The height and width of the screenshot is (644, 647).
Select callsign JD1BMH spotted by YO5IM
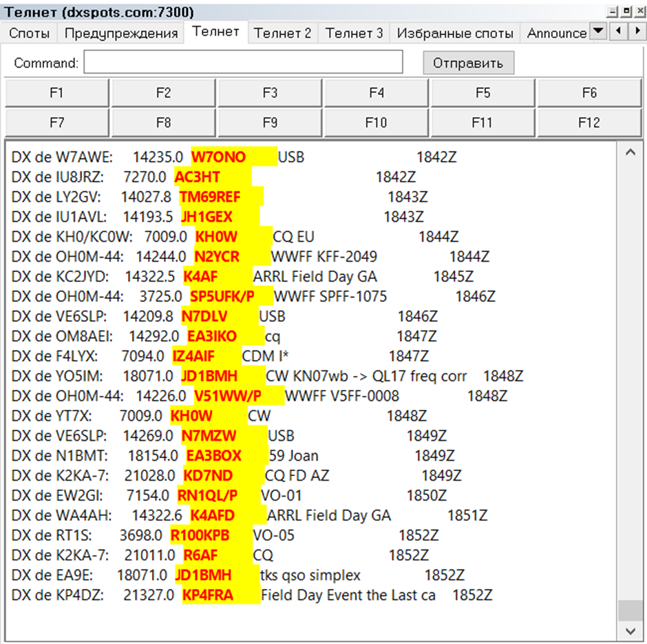coord(209,376)
